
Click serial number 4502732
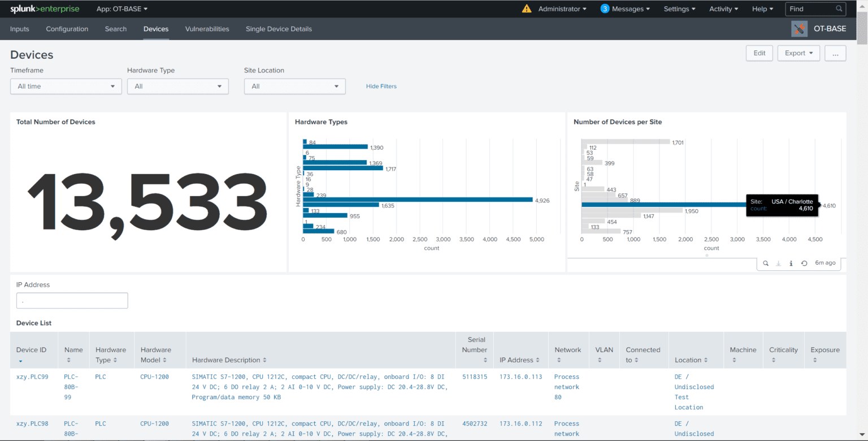[x=475, y=423]
